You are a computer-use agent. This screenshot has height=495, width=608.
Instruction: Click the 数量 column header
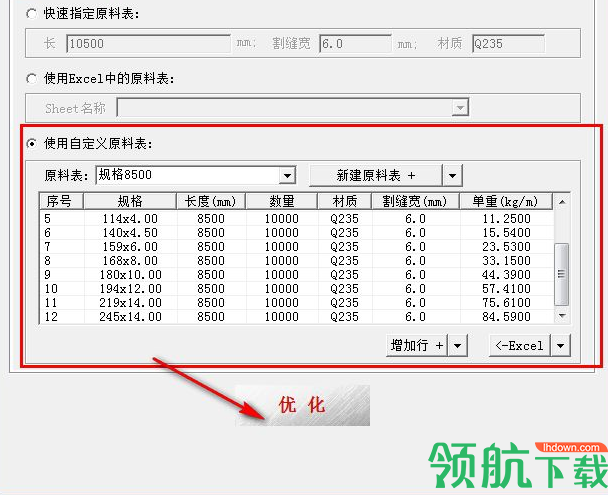tap(282, 202)
